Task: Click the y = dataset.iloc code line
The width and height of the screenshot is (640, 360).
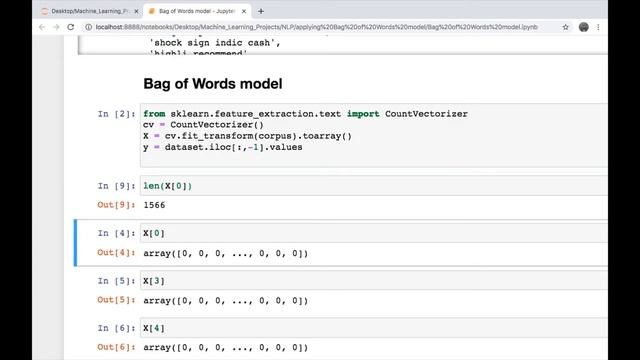Action: (223, 147)
